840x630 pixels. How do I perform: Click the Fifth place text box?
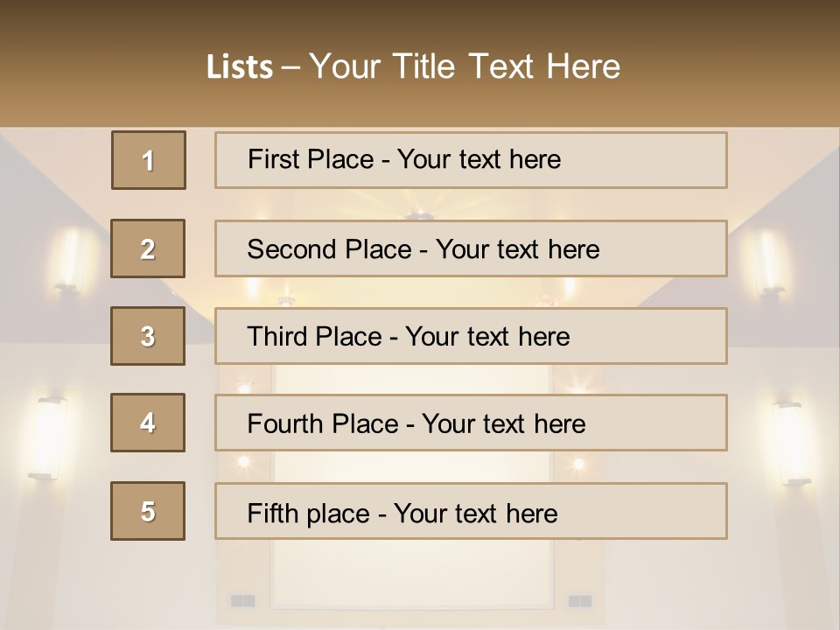(x=471, y=511)
